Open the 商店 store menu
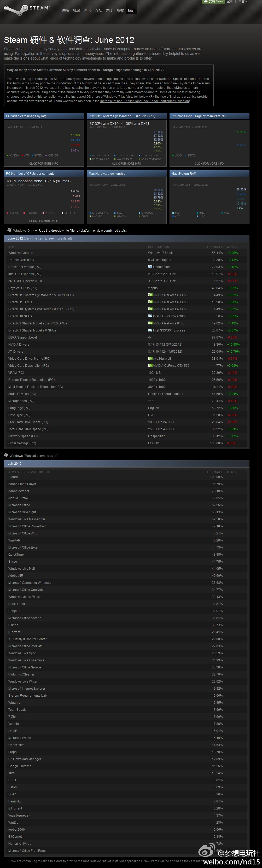The image size is (262, 868). tap(66, 10)
